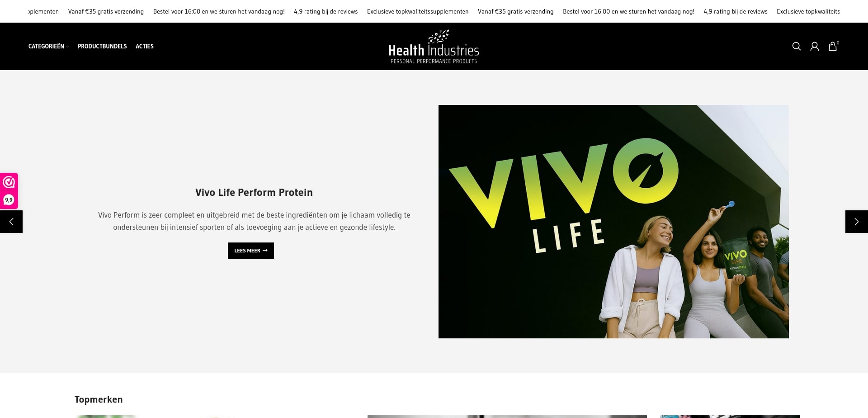Open the Productbundels menu item
Viewport: 868px width, 418px height.
click(102, 46)
